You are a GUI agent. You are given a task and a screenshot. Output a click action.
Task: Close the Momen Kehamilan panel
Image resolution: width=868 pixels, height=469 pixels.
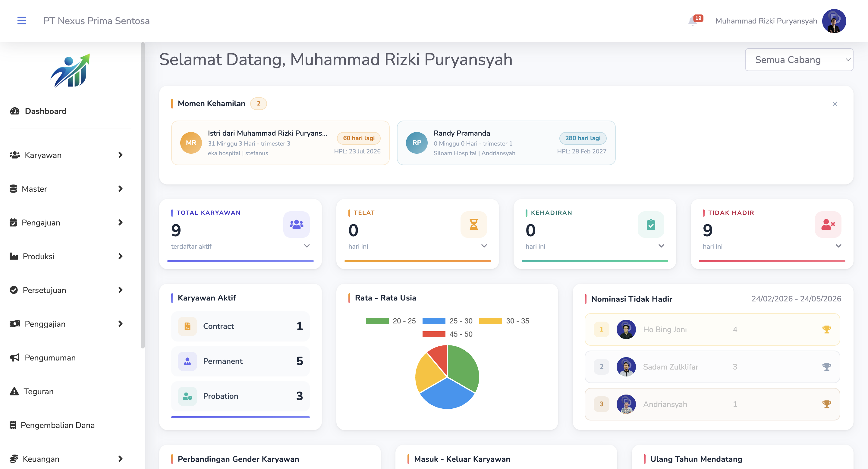point(835,104)
